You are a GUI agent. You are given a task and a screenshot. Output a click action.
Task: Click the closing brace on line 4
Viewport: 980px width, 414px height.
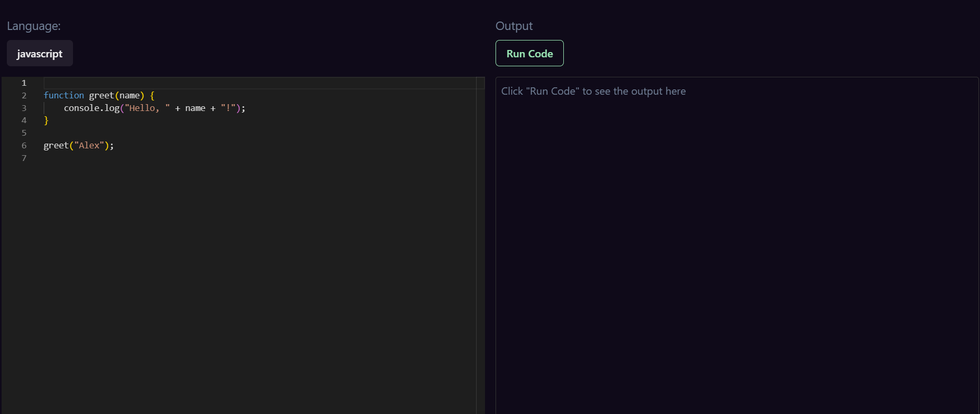[x=46, y=120]
